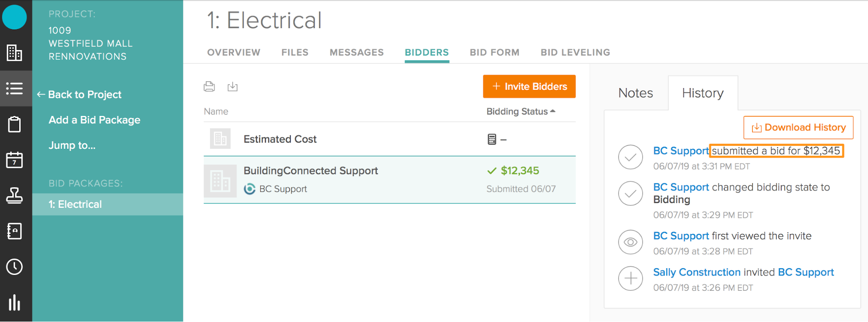Switch to the Bid Leveling tab

[575, 53]
